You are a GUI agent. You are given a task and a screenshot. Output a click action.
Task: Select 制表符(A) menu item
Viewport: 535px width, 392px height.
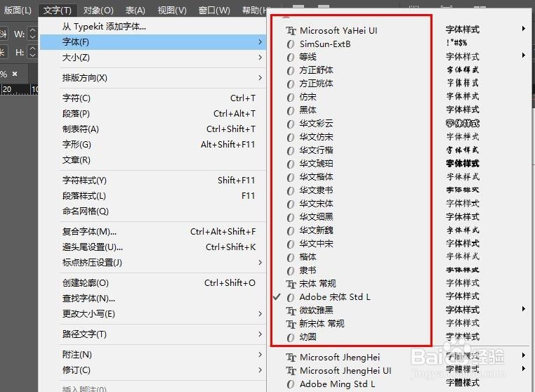152,129
